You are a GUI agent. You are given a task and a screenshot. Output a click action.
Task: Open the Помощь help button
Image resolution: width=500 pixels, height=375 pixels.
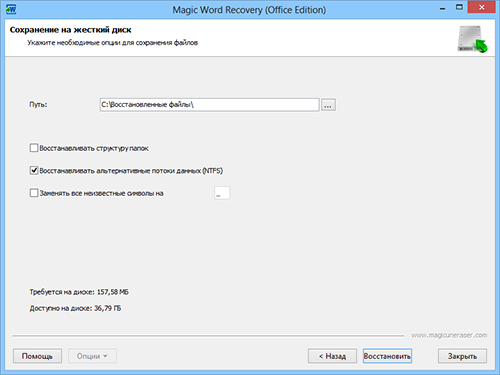click(37, 356)
